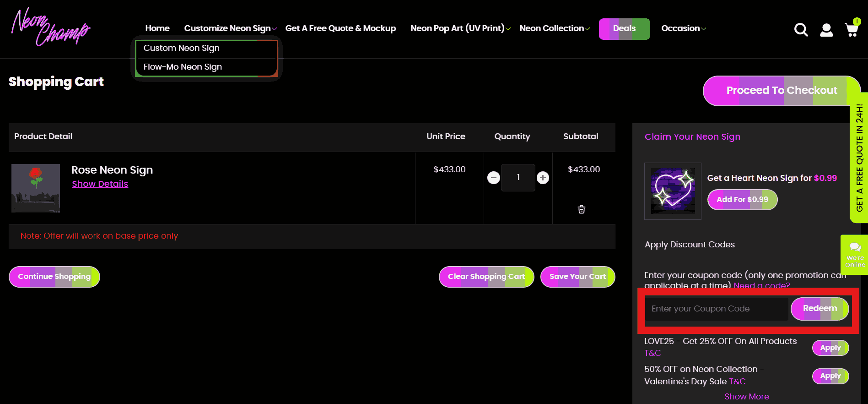Click the Enter your Coupon Code field
868x404 pixels.
click(716, 309)
